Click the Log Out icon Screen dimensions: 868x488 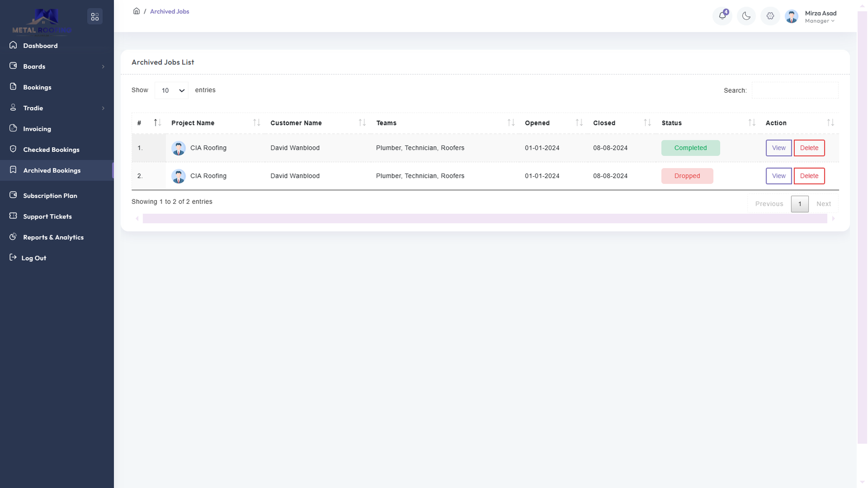[x=13, y=258]
